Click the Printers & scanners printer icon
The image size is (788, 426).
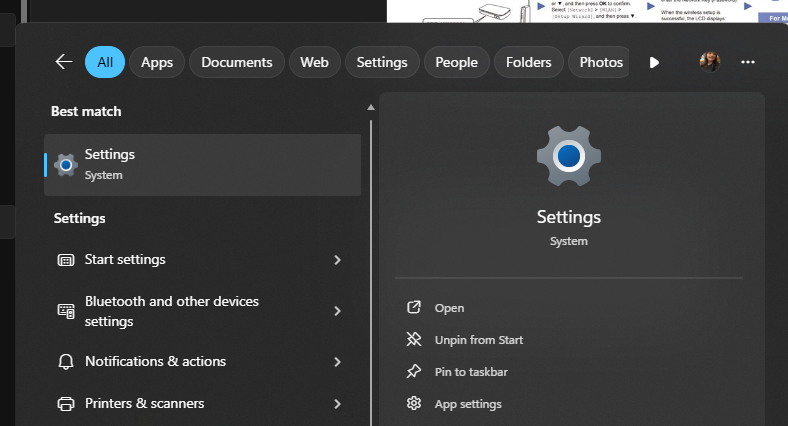[66, 404]
